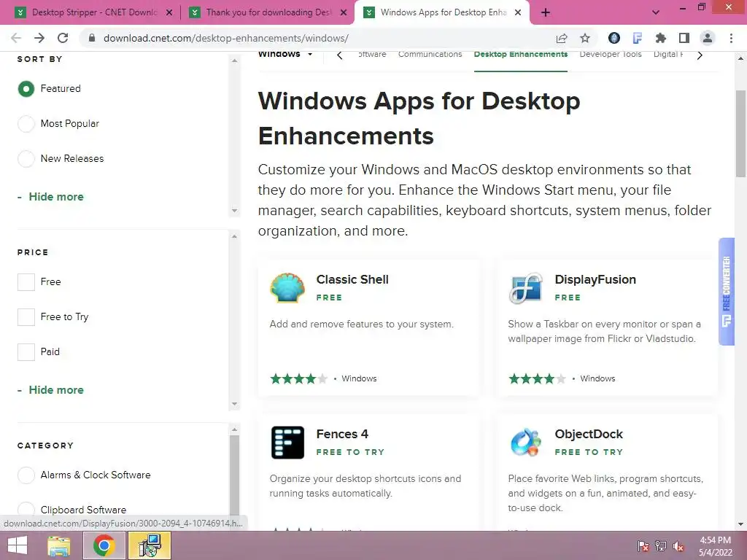Reload the current page
This screenshot has height=560, width=747.
pos(63,38)
